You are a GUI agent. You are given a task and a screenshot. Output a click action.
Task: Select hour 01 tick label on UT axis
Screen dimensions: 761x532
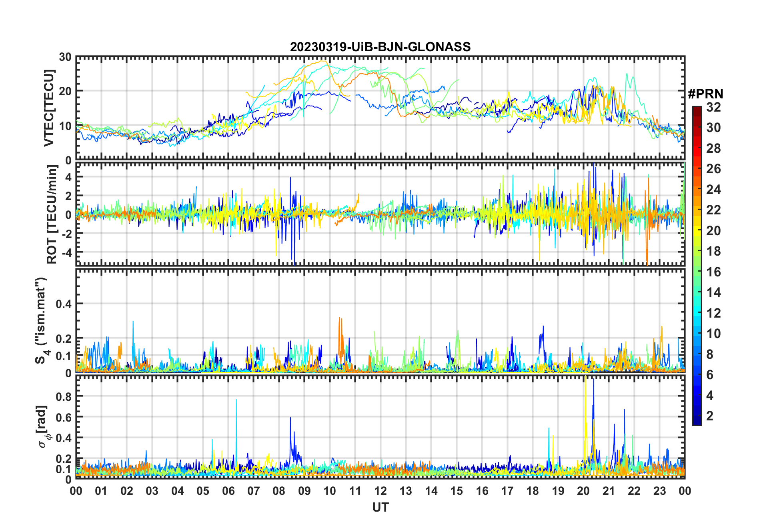pyautogui.click(x=101, y=491)
